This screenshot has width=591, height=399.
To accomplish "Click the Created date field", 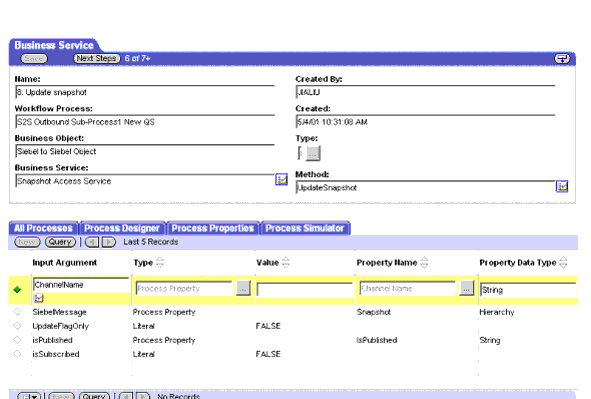I will 426,122.
